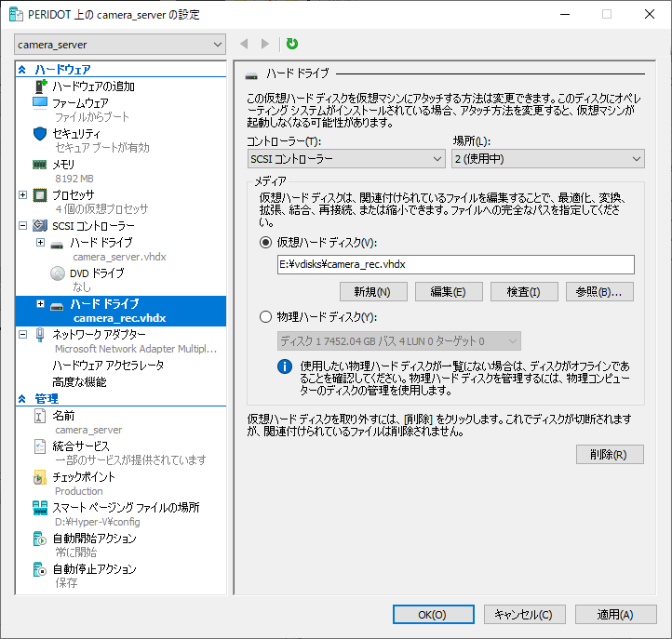The image size is (672, 639).
Task: Click the ファームウェア monitor icon
Action: tap(40, 103)
